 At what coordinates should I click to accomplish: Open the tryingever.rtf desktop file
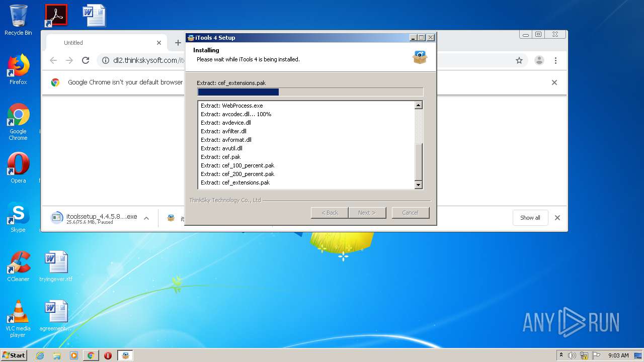pyautogui.click(x=56, y=266)
